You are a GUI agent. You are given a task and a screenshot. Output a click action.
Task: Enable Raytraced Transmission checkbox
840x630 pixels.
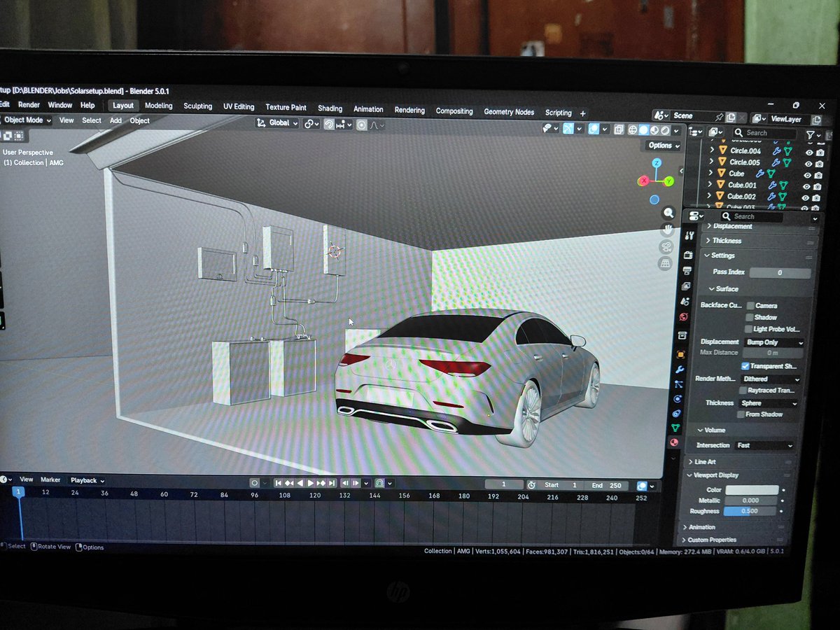[743, 391]
